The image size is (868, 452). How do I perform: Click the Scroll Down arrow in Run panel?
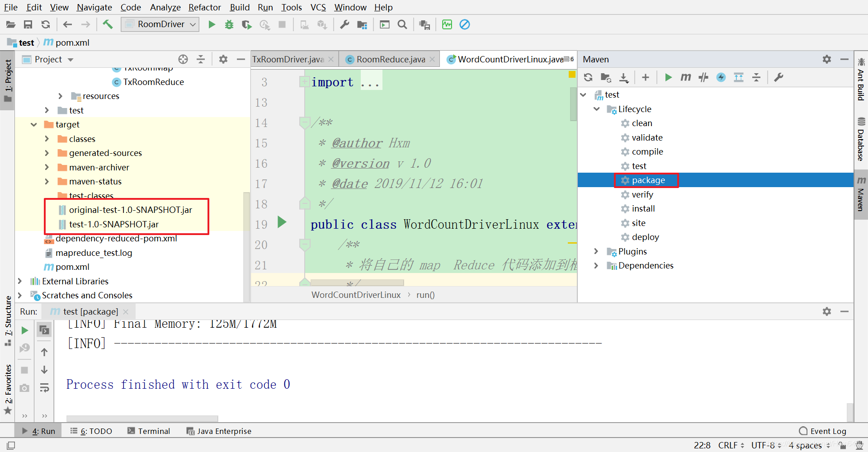44,370
